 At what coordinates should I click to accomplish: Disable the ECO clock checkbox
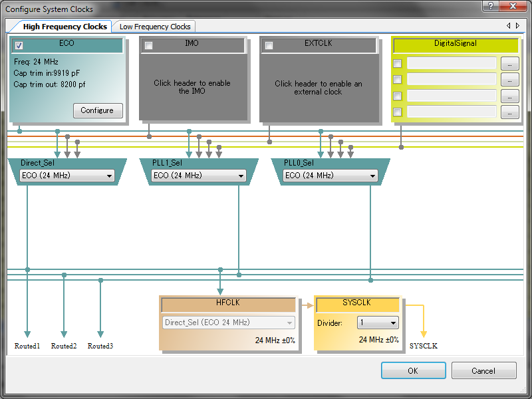[x=19, y=45]
